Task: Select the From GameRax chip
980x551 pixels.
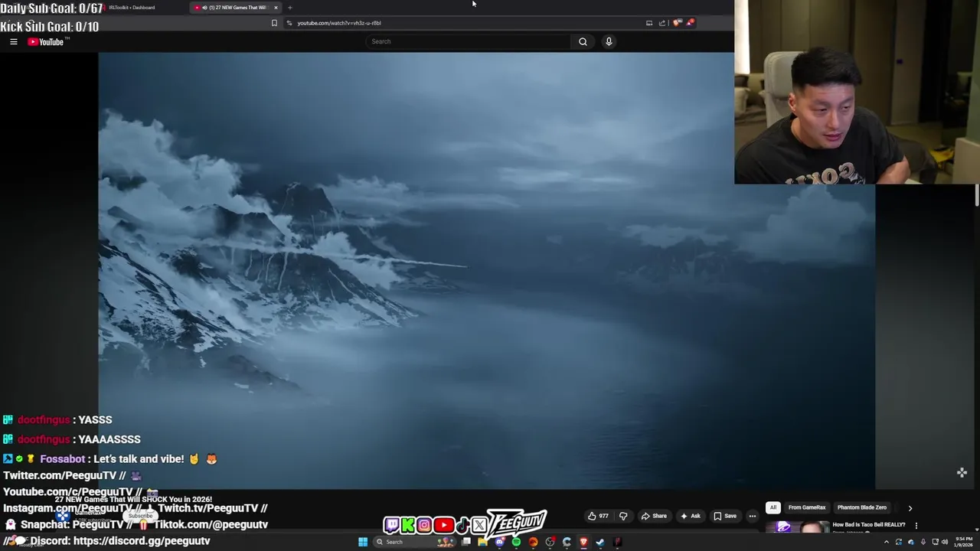Action: tap(807, 507)
